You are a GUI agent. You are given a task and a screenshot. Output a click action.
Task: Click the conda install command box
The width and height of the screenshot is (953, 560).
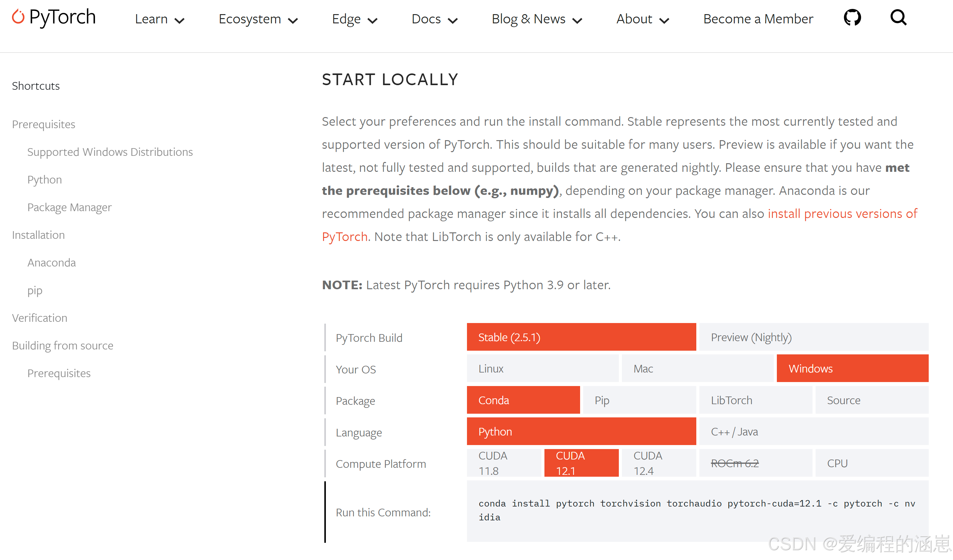[x=697, y=511]
